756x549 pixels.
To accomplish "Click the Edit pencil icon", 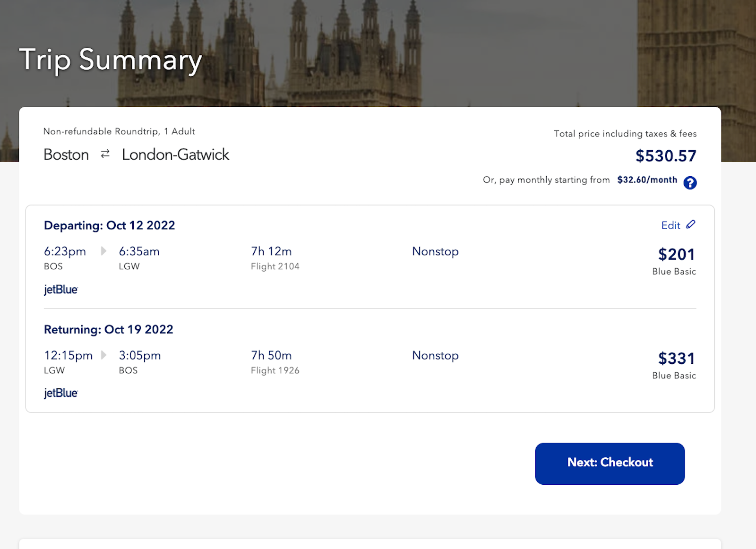I will [x=691, y=225].
